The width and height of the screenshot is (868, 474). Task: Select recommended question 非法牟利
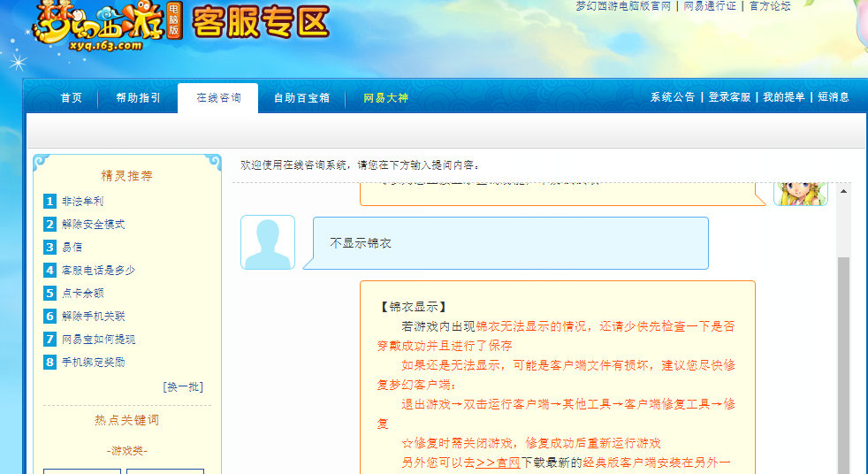(x=82, y=201)
